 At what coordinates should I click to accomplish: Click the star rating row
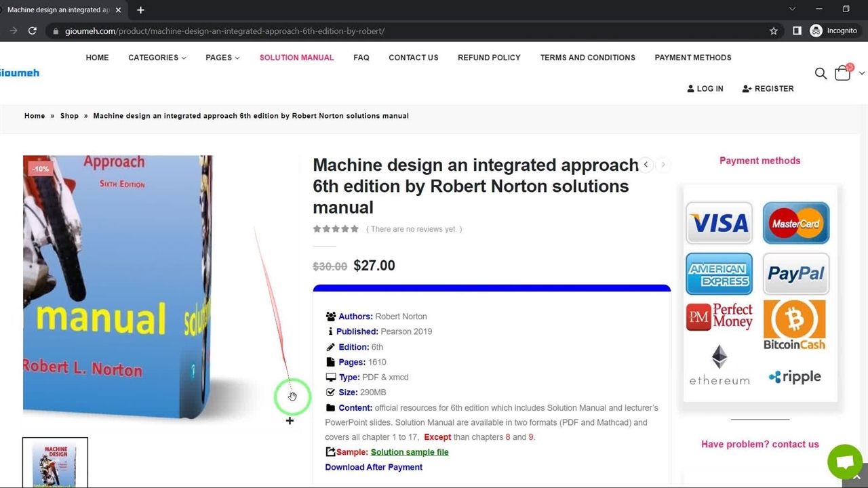click(x=336, y=229)
